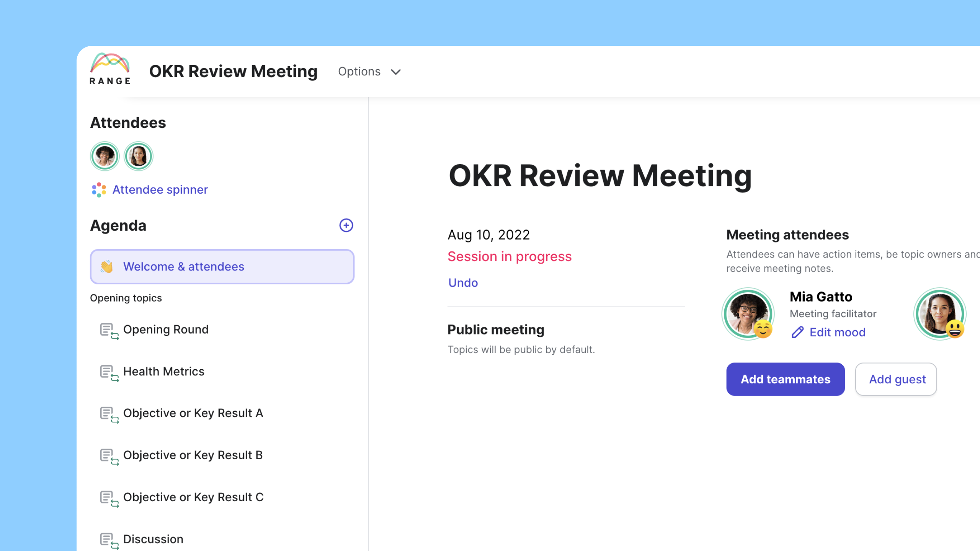980x551 pixels.
Task: Click the Public meeting heading
Action: (x=496, y=329)
